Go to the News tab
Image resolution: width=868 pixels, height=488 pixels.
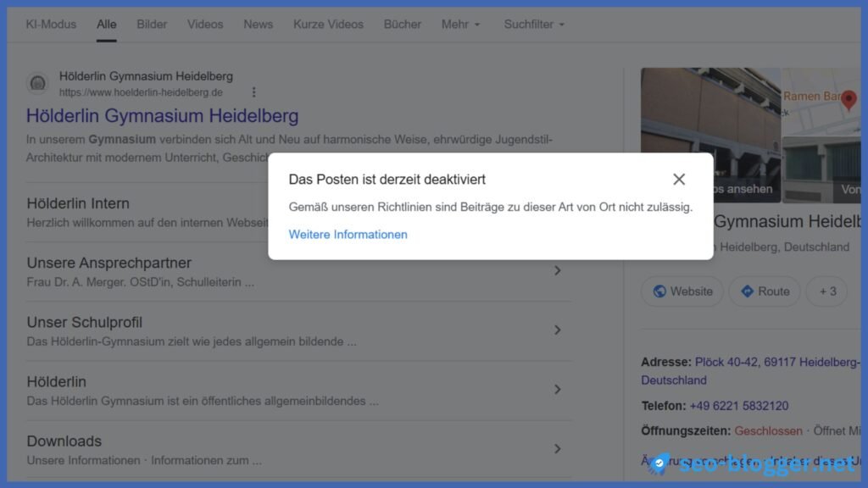258,25
